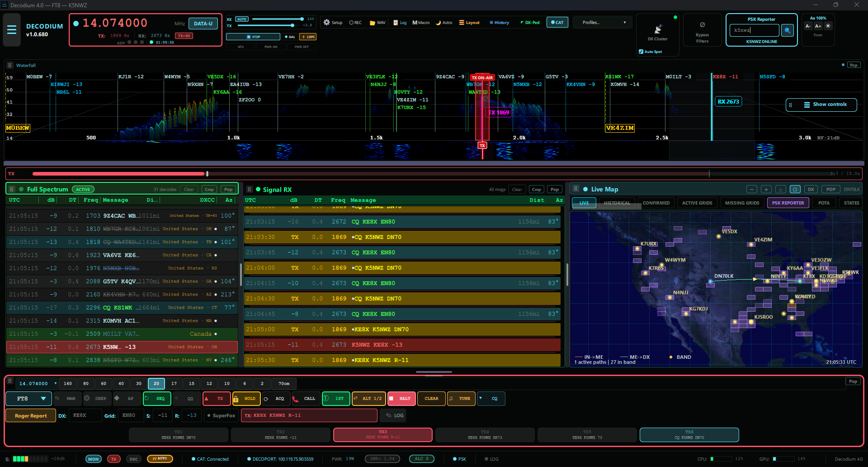Open Layout options
The width and height of the screenshot is (868, 467).
click(469, 22)
